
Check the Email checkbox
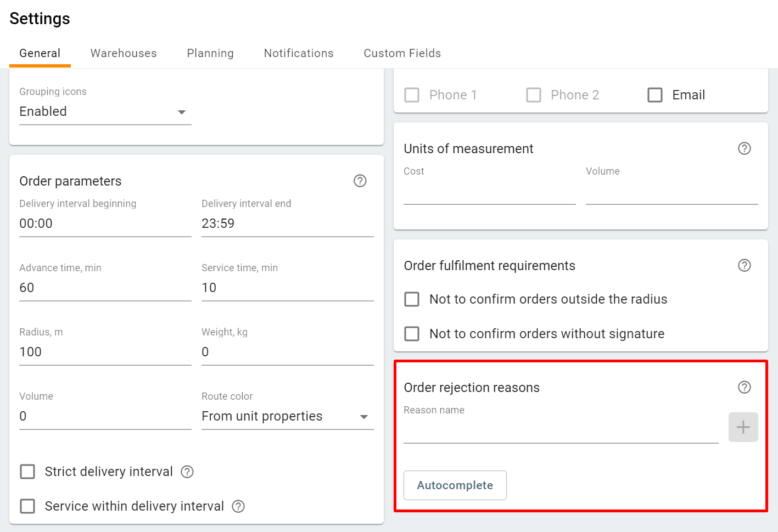[655, 95]
